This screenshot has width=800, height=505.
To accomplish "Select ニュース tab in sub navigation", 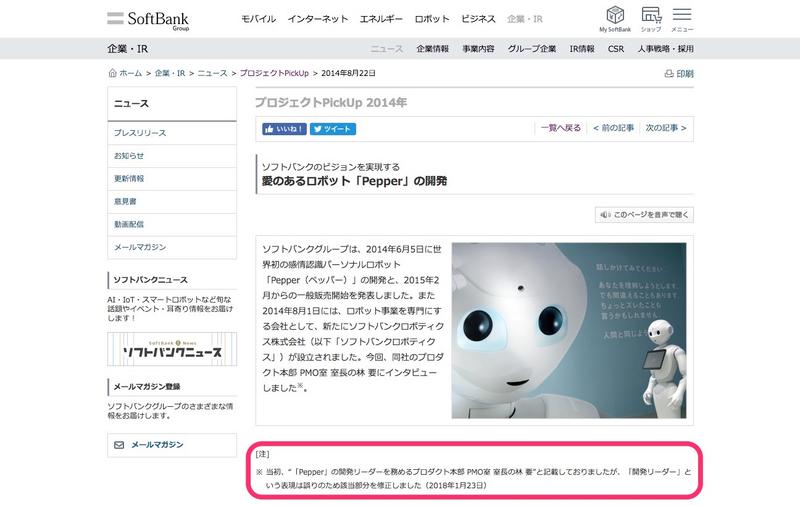I will click(387, 49).
